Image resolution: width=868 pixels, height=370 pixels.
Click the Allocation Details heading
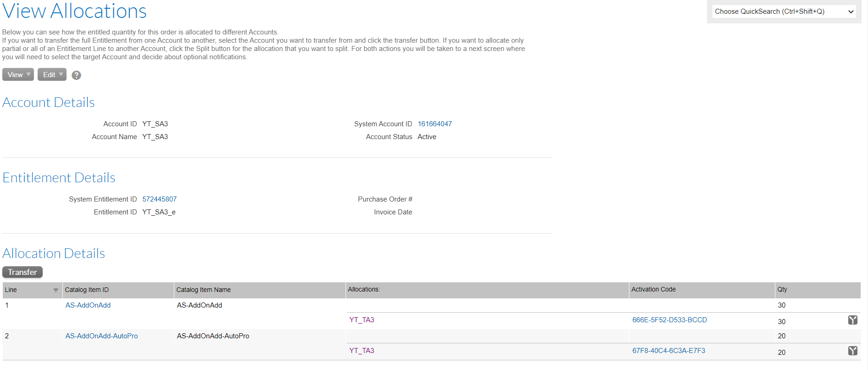[54, 253]
